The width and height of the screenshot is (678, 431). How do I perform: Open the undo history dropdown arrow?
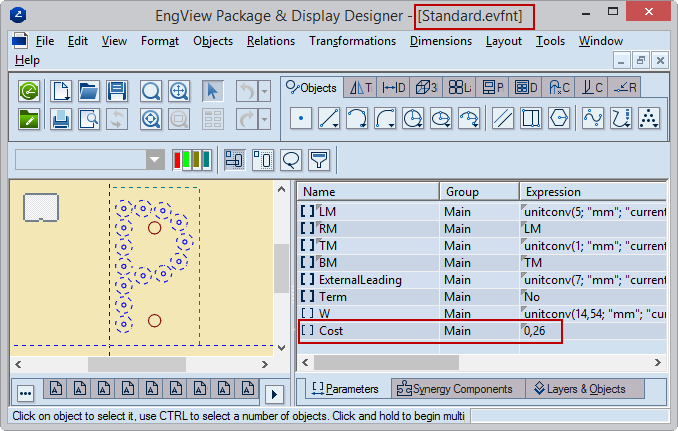264,92
